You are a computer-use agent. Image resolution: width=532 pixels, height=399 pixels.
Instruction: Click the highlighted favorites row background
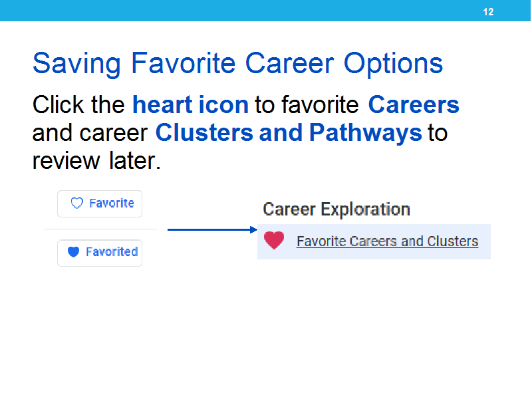(374, 241)
